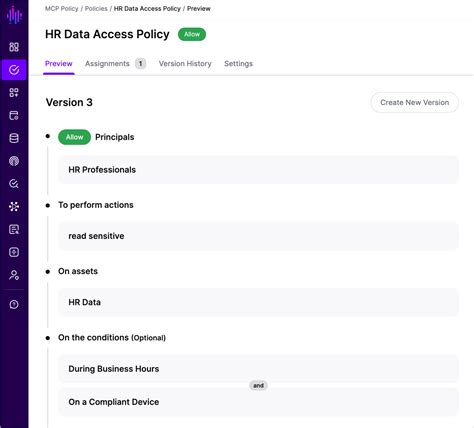474x428 pixels.
Task: Go to Policies breadcrumb link
Action: [96, 9]
